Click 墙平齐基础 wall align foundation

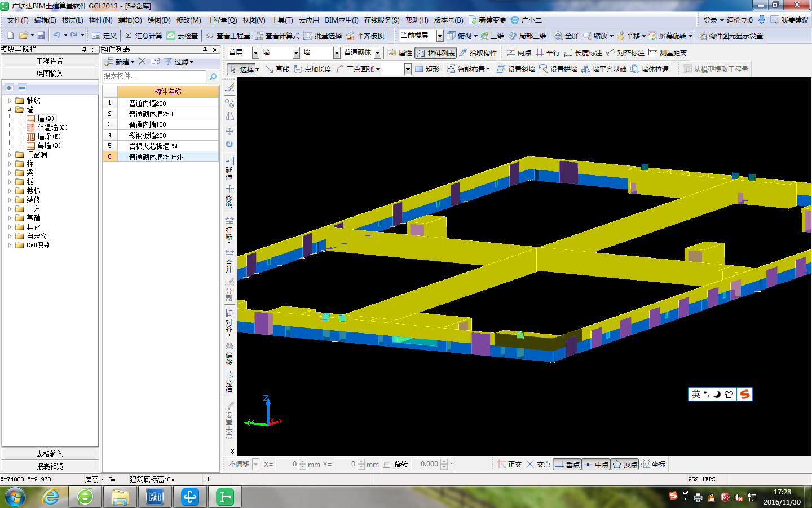(x=604, y=69)
